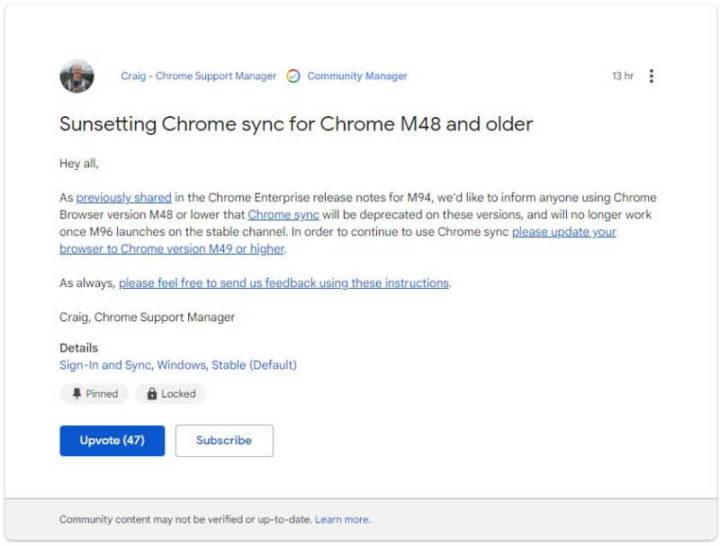This screenshot has height=546, width=720.
Task: Click the Upvote (47) button
Action: [112, 440]
